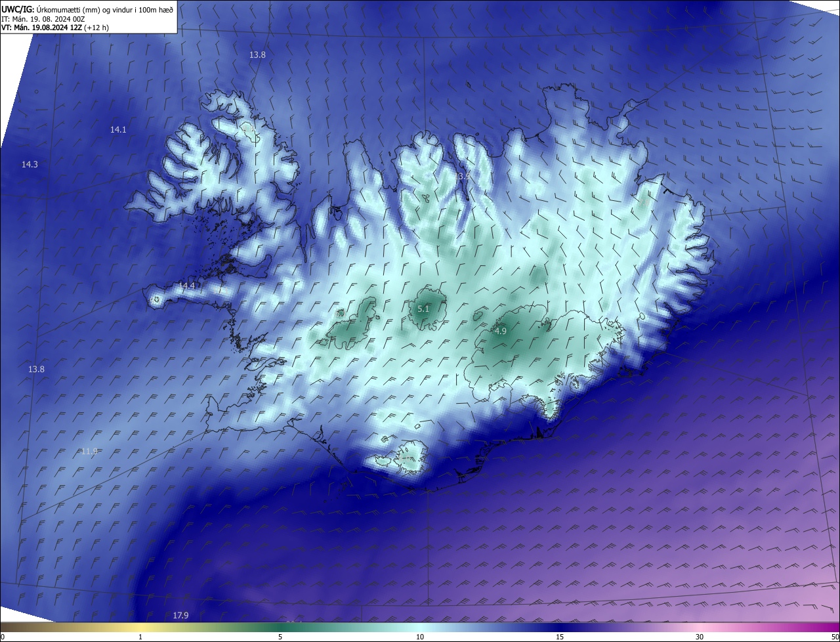Click the 5.1 value over the glacier

(x=423, y=309)
